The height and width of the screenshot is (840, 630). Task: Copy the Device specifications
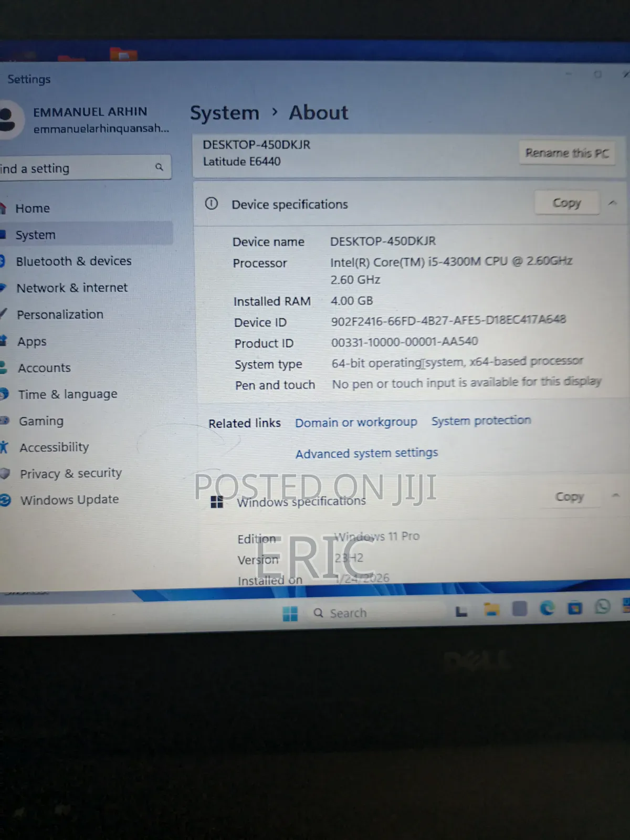pyautogui.click(x=566, y=203)
